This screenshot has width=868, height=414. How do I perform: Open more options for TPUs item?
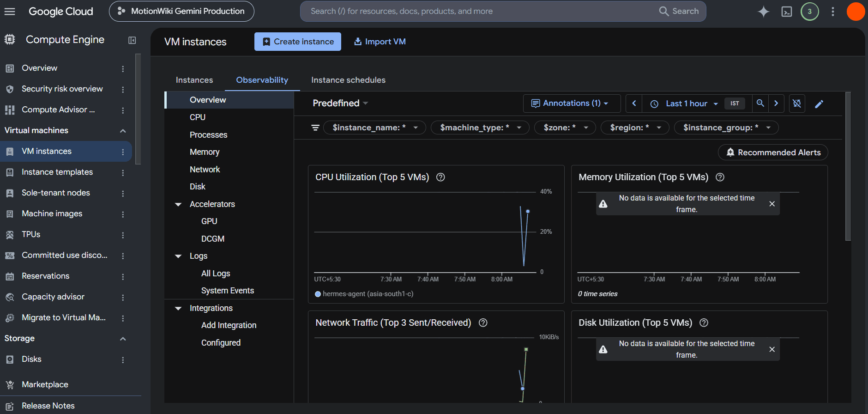[123, 235]
